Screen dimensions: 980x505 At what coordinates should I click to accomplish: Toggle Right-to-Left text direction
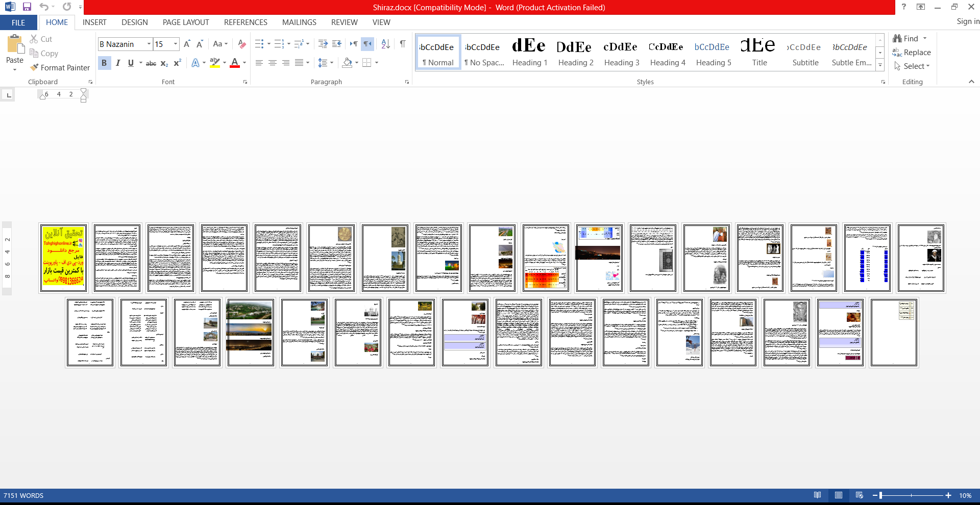(x=367, y=44)
